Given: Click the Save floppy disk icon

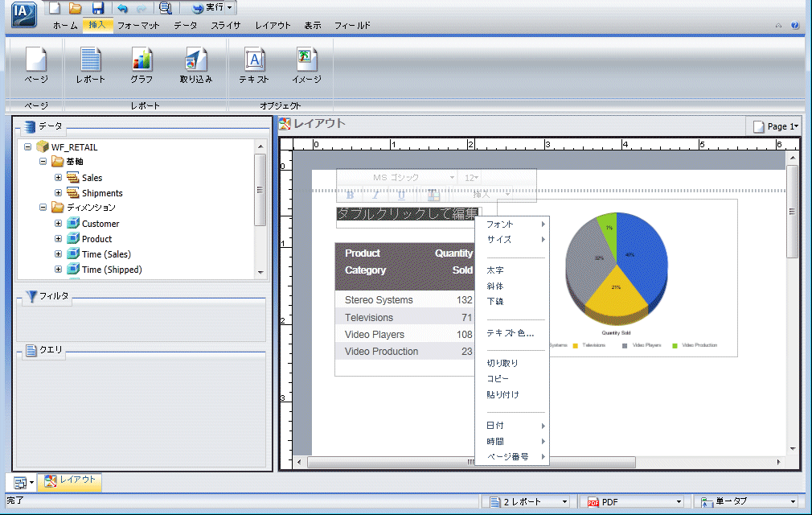Looking at the screenshot, I should click(98, 8).
